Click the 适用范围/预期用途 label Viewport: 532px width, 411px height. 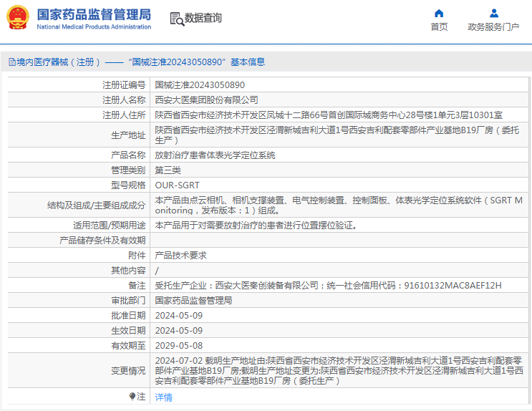pyautogui.click(x=110, y=226)
